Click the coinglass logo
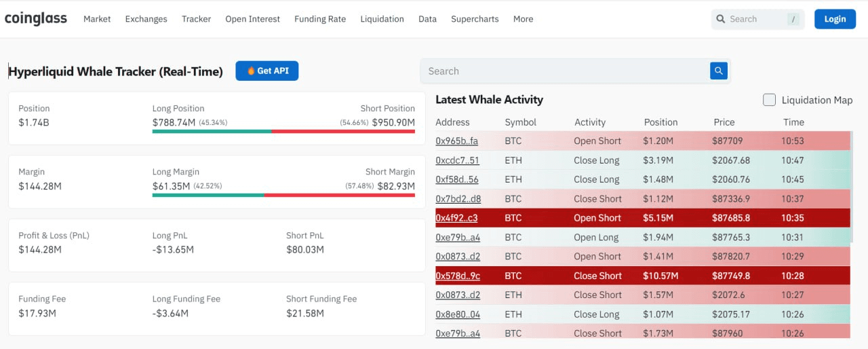The width and height of the screenshot is (868, 349). pyautogui.click(x=36, y=18)
